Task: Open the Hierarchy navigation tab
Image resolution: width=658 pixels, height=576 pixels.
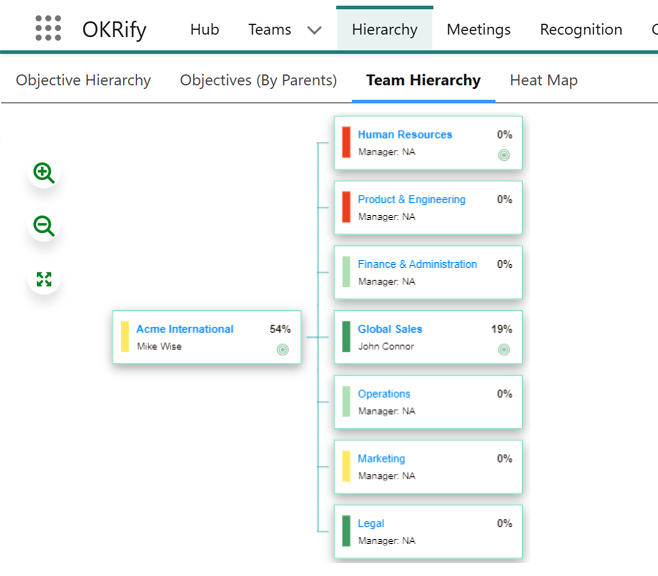Action: coord(384,29)
